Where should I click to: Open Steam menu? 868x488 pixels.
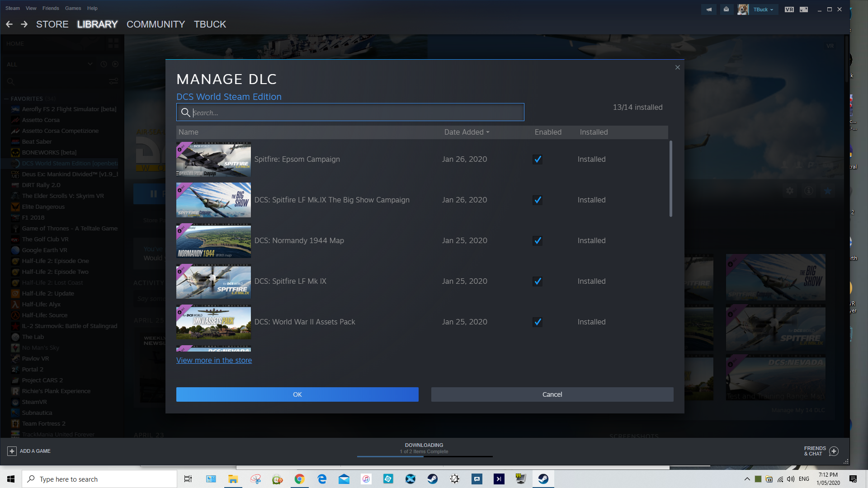point(13,8)
